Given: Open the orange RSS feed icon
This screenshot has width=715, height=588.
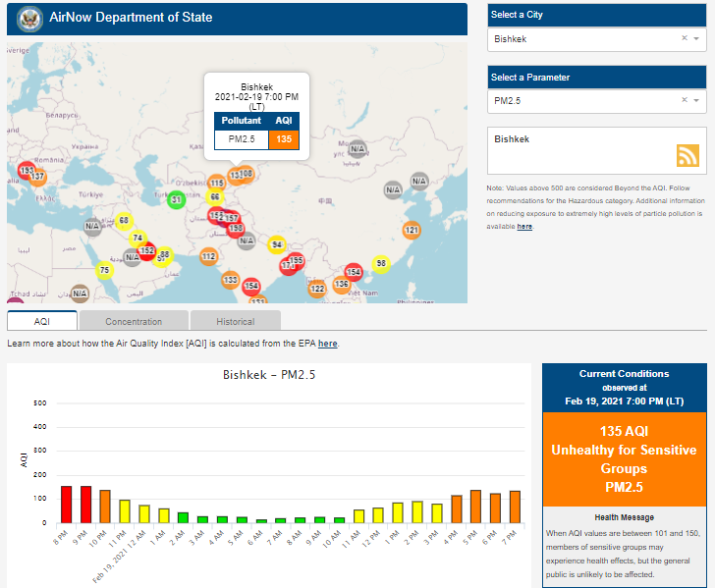Looking at the screenshot, I should click(x=687, y=155).
